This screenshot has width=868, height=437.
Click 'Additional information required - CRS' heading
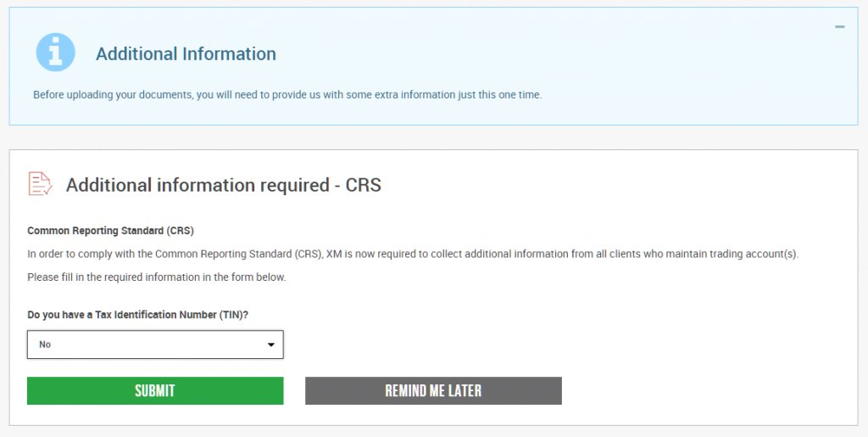tap(224, 184)
